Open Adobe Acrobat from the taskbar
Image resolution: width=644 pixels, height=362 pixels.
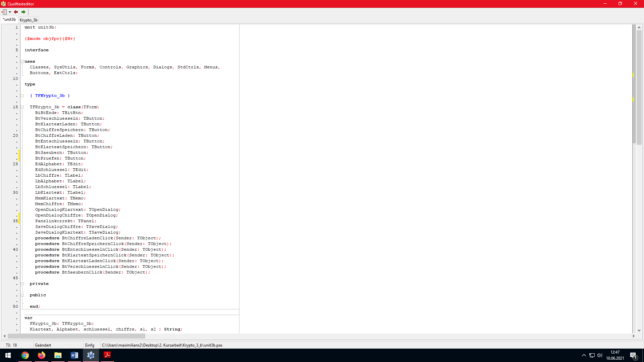coord(107,355)
